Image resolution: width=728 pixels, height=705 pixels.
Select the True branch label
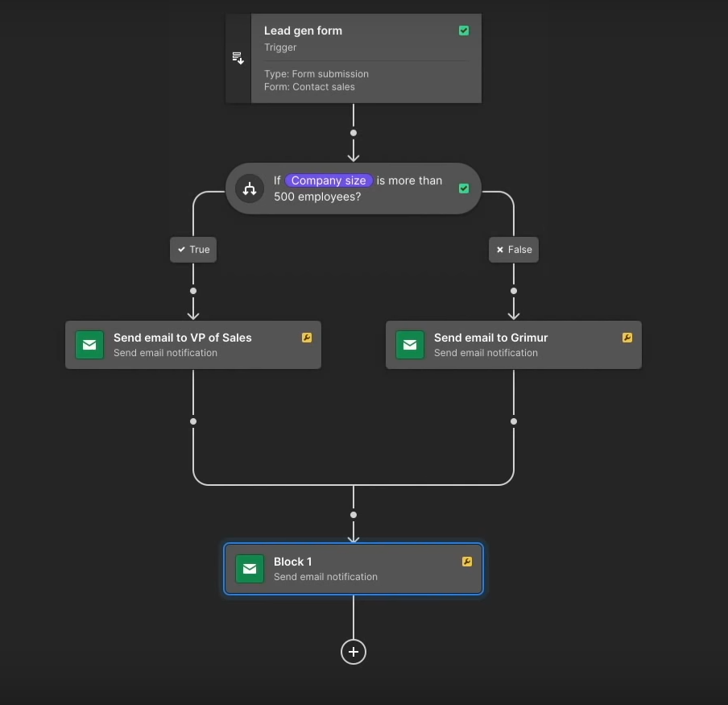(193, 250)
